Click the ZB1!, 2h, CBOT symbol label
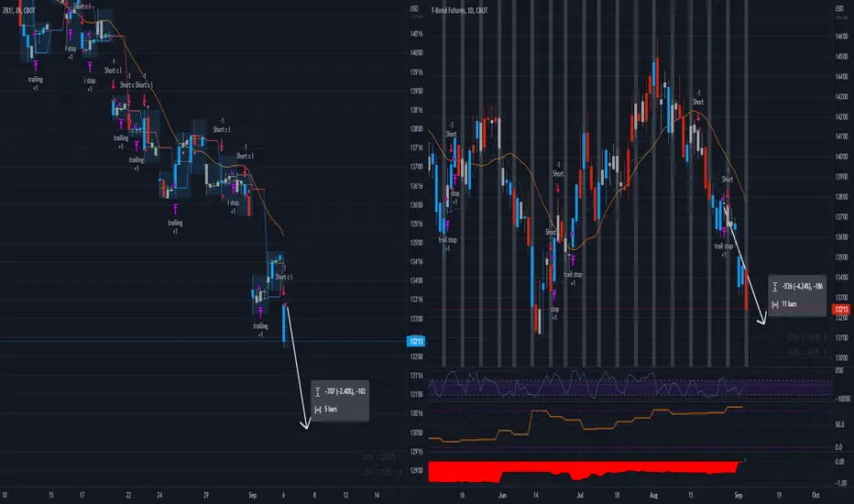The height and width of the screenshot is (504, 854). (x=19, y=10)
